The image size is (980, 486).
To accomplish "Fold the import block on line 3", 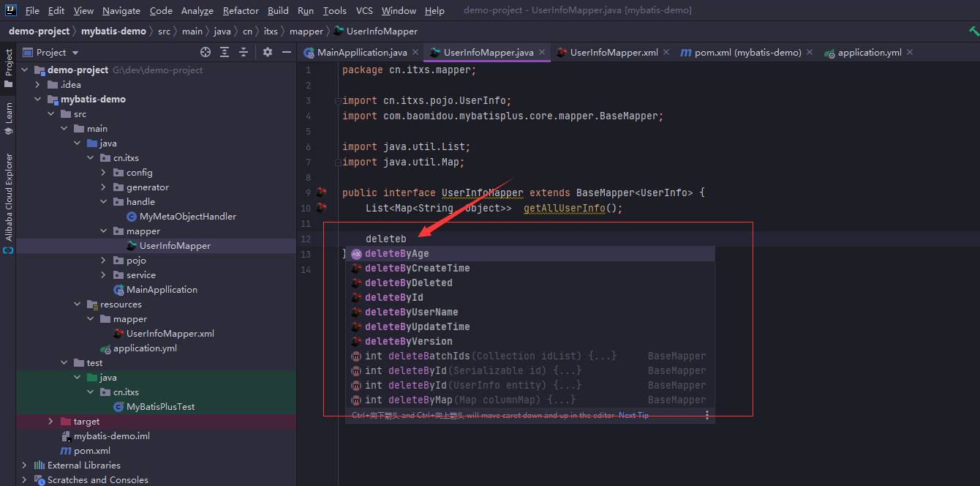I will click(x=336, y=100).
